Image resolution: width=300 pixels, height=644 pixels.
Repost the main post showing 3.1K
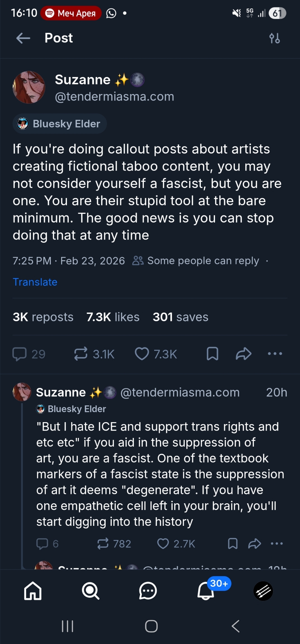[x=81, y=354]
